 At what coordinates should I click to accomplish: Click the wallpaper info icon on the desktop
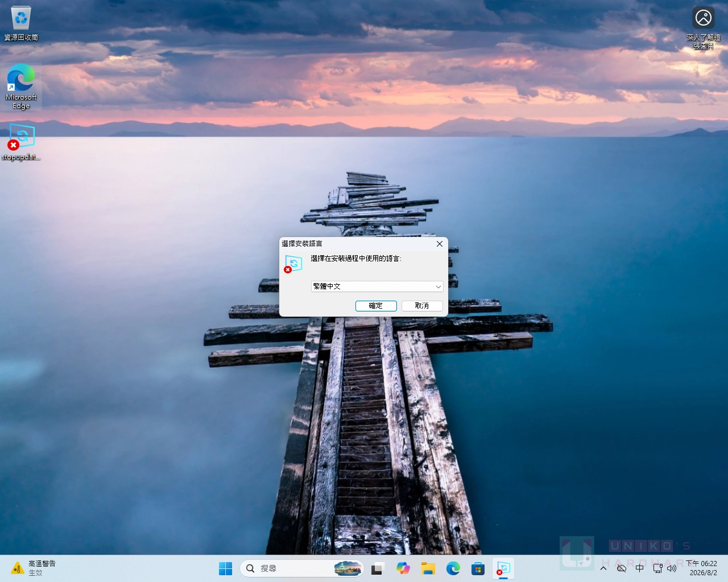pyautogui.click(x=704, y=27)
